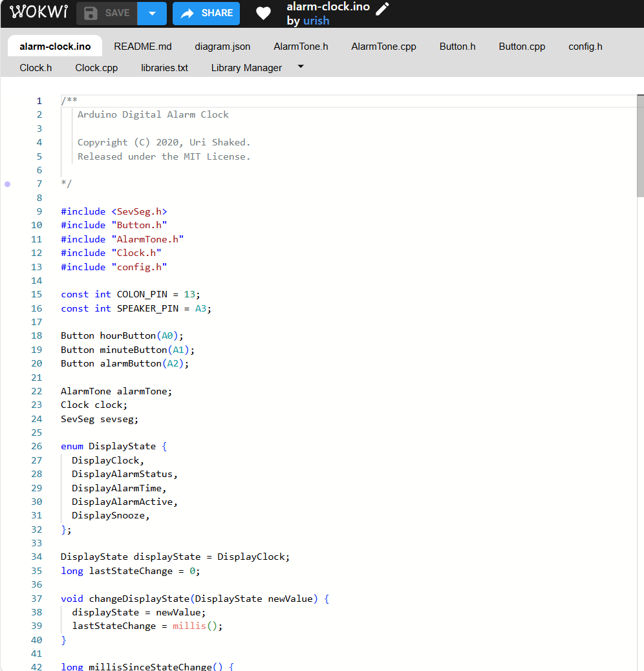Click '#include <SevSeg.h>' on line 9
The image size is (644, 671).
click(x=114, y=211)
